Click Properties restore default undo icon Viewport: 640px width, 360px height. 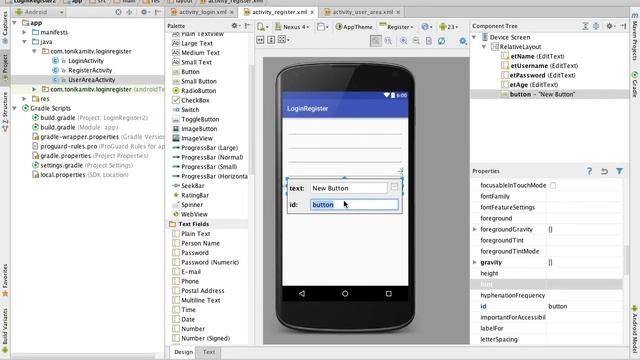tap(604, 171)
